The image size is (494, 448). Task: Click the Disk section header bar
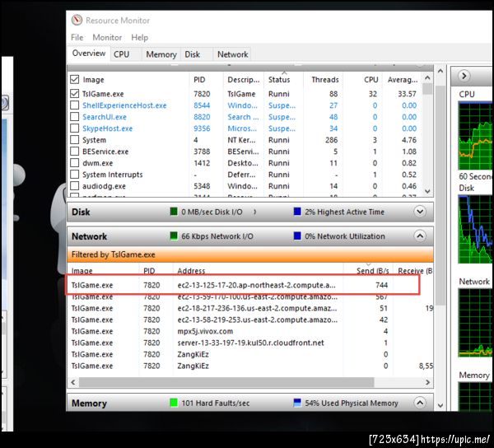point(250,212)
